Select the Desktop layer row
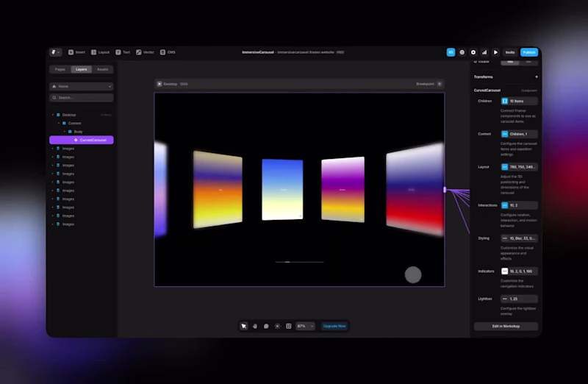588x384 pixels. [x=82, y=115]
